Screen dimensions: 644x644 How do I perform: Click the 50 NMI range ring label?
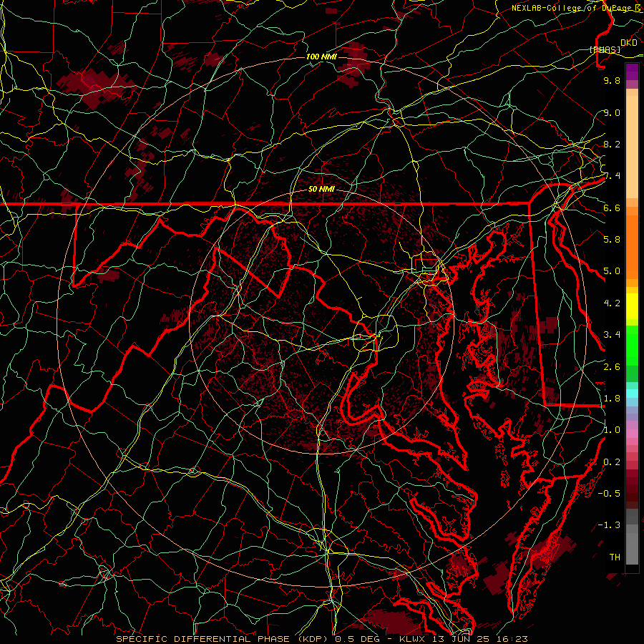[x=321, y=189]
